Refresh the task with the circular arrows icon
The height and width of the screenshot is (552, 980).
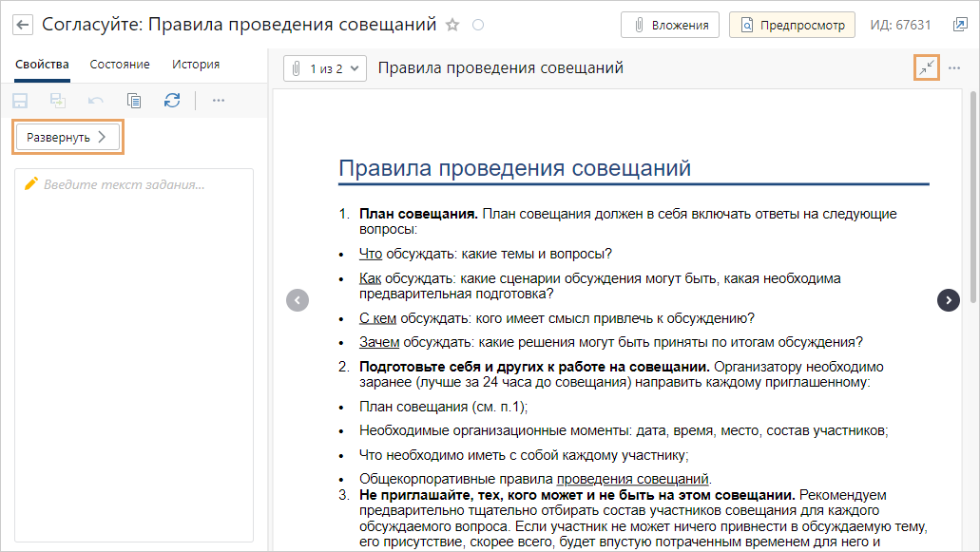point(172,100)
